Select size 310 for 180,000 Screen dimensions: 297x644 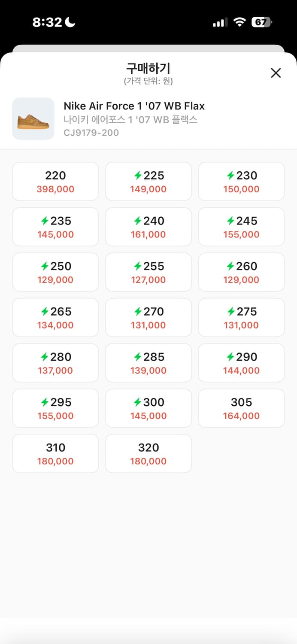click(55, 454)
